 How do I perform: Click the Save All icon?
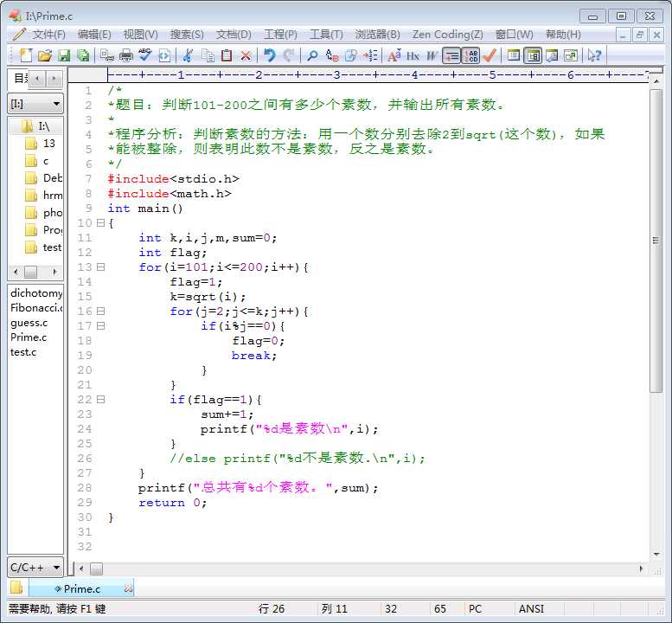click(x=83, y=55)
